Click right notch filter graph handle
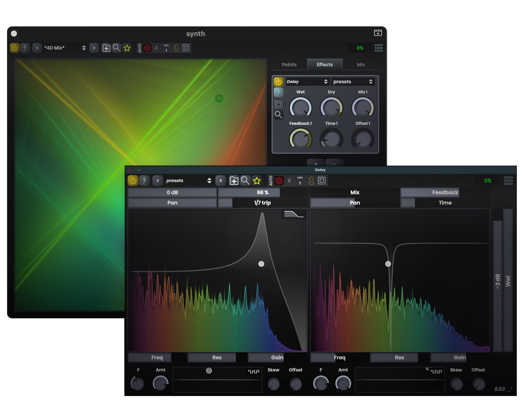The width and height of the screenshot is (524, 420). click(388, 264)
